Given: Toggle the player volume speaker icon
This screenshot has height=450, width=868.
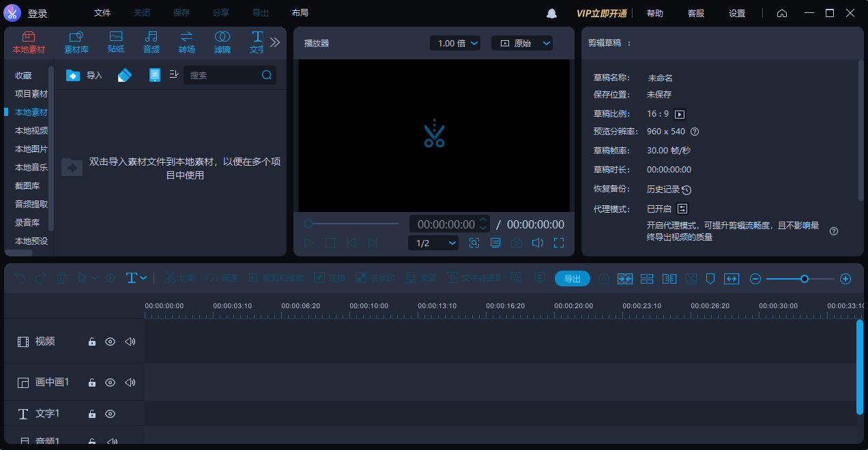Looking at the screenshot, I should click(538, 243).
